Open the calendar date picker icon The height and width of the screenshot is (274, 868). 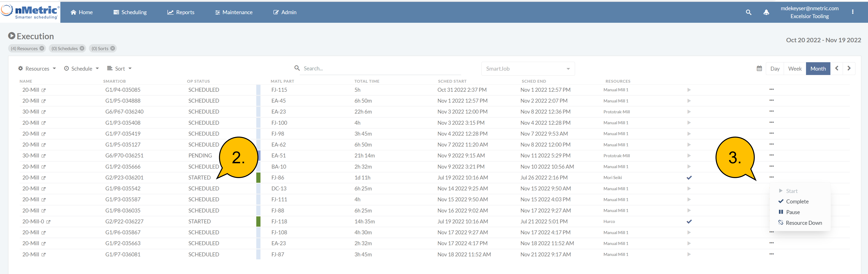click(x=759, y=68)
